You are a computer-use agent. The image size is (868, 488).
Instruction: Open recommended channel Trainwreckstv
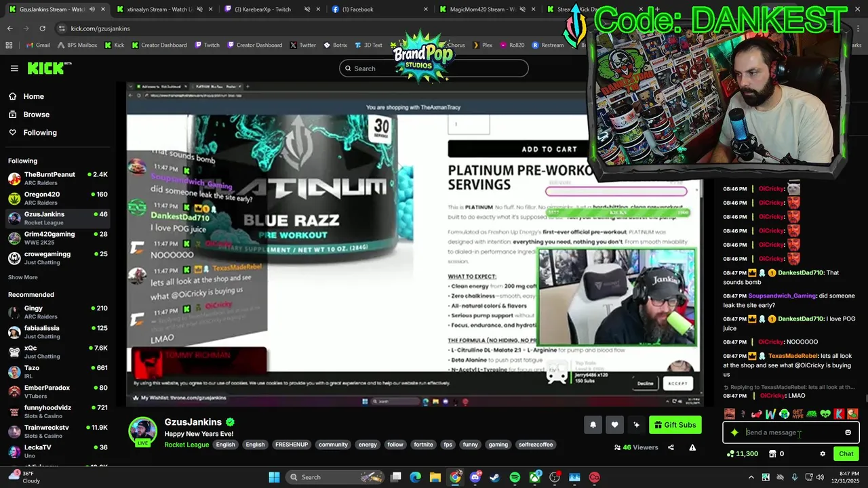tap(58, 431)
